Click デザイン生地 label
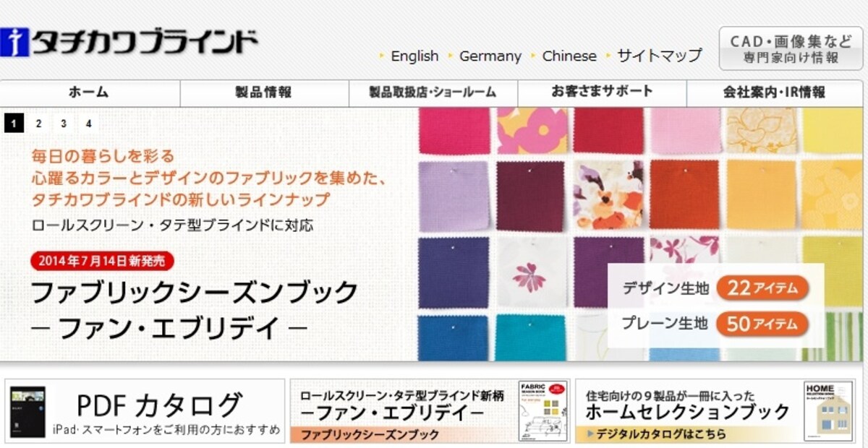The image size is (868, 448). coord(665,288)
